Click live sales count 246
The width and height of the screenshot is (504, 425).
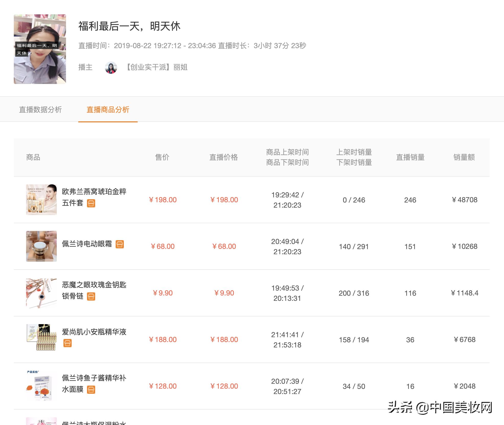coord(410,200)
